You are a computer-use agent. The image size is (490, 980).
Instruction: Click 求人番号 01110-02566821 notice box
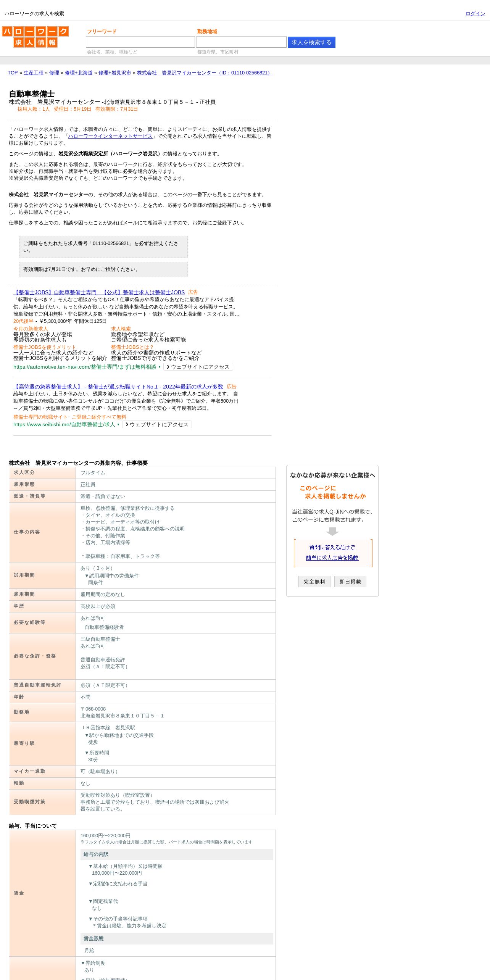pyautogui.click(x=103, y=247)
